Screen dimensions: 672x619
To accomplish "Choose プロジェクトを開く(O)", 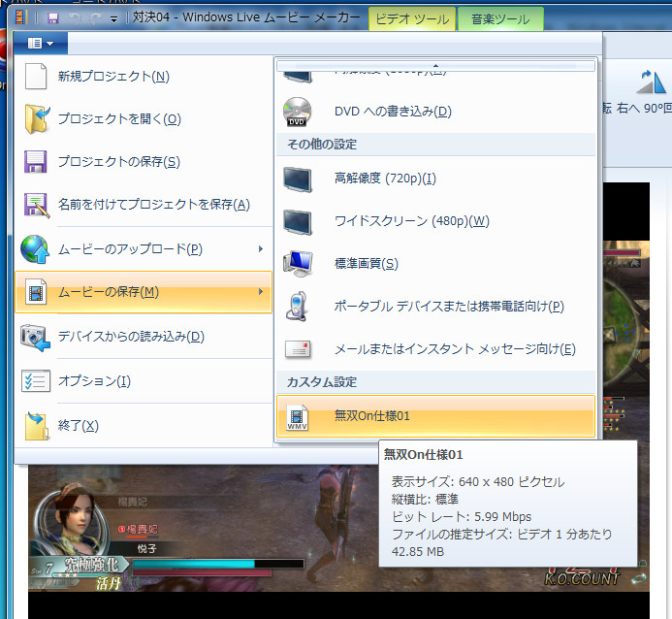I will 144,118.
